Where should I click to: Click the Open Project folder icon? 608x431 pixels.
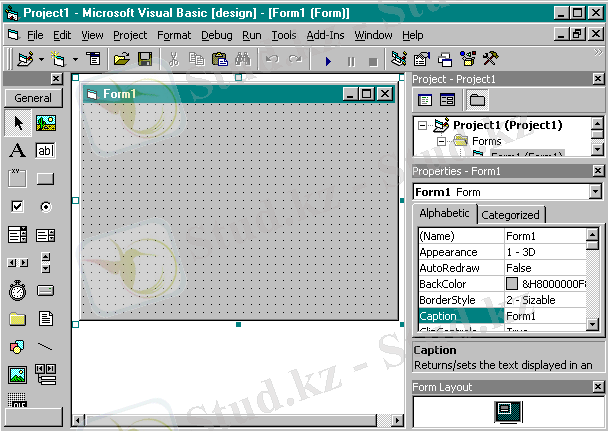[122, 59]
